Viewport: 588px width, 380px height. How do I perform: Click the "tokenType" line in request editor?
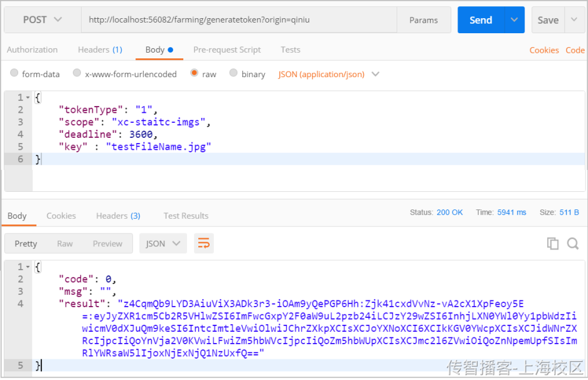coord(108,110)
